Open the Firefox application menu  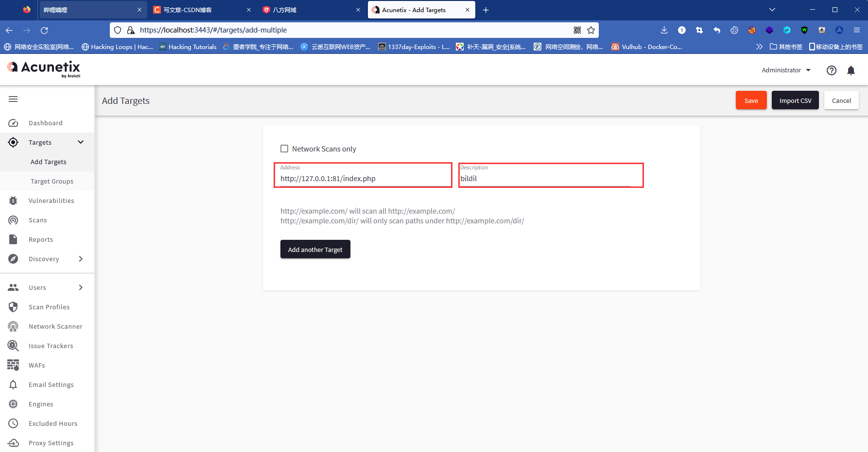click(x=857, y=30)
